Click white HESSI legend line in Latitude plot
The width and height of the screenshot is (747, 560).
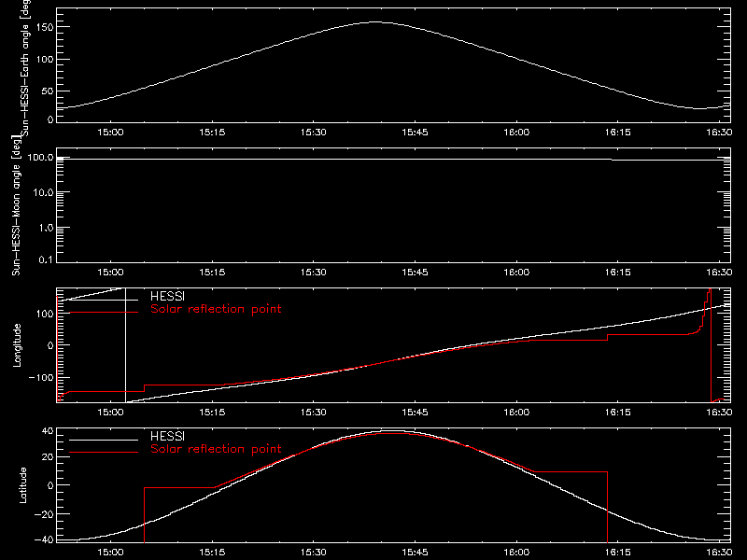click(x=104, y=440)
